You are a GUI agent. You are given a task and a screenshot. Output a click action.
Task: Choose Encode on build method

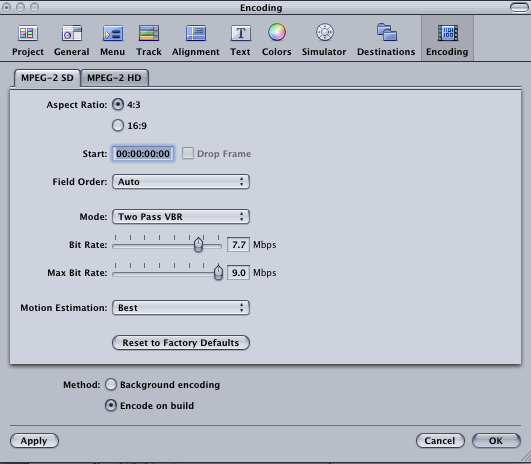tap(111, 405)
